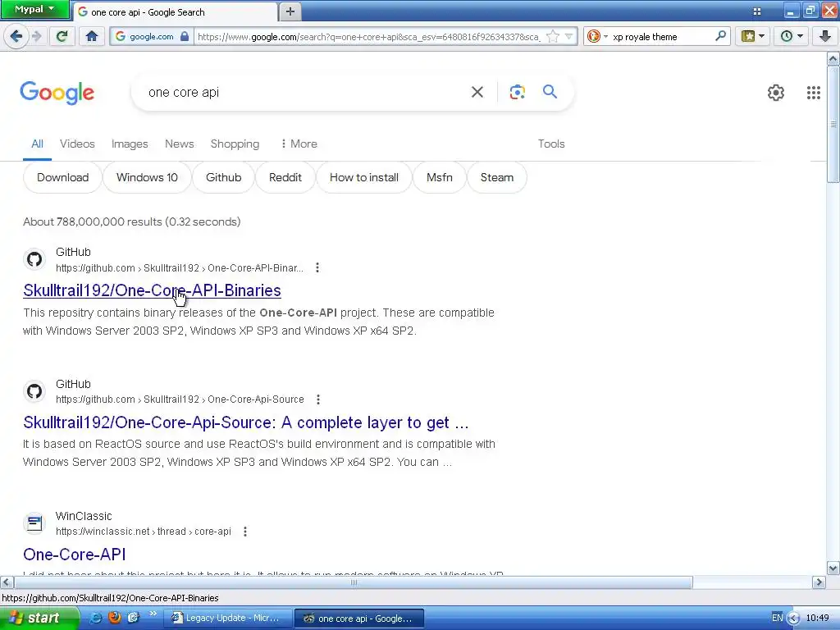
Task: Open Skulltrail192/One-Core-Api-Source result link
Action: pos(246,422)
